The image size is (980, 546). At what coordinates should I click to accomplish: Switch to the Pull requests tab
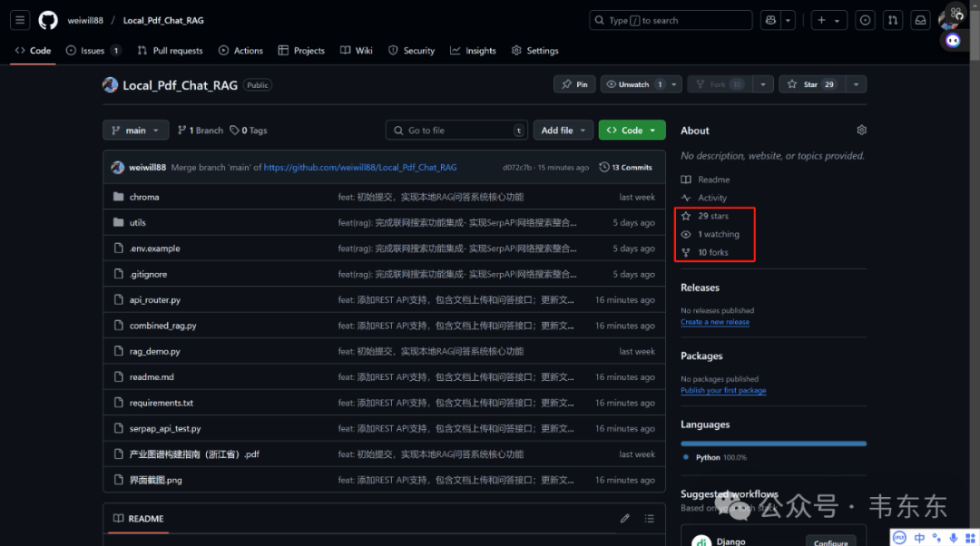tap(170, 51)
